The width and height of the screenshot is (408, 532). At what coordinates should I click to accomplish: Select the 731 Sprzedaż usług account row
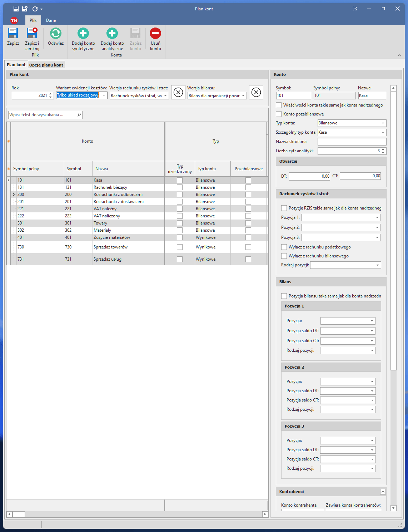tap(107, 259)
